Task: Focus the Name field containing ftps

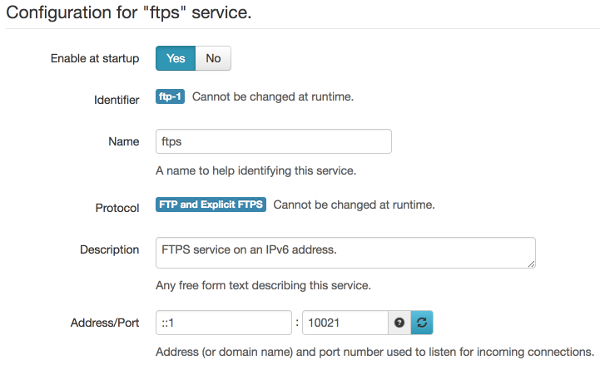Action: (x=274, y=142)
